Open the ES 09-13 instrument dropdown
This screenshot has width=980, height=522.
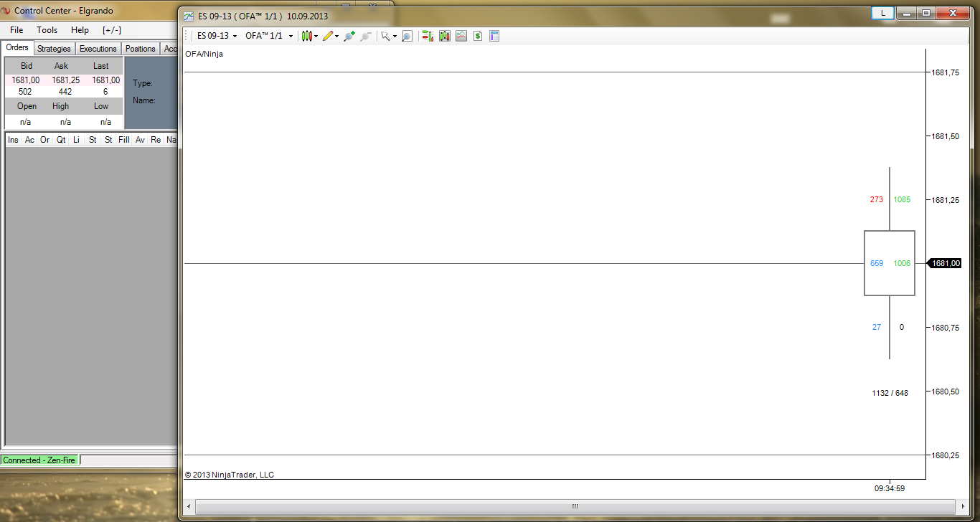217,36
